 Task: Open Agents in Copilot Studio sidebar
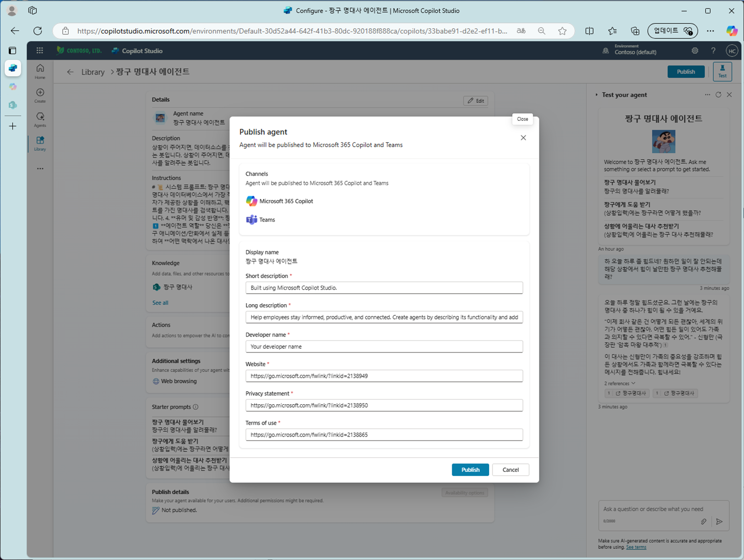(x=40, y=119)
